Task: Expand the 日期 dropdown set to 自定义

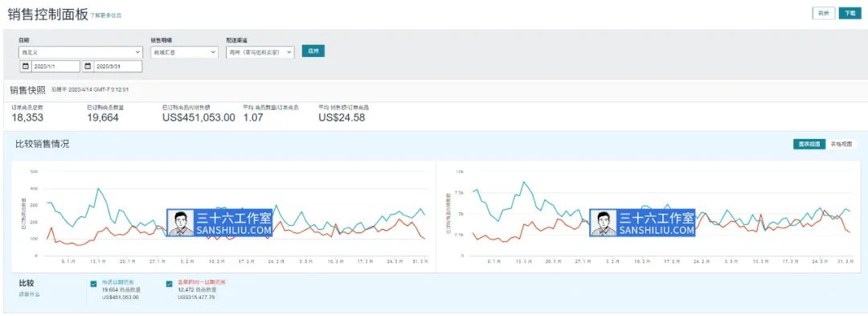Action: tap(80, 52)
